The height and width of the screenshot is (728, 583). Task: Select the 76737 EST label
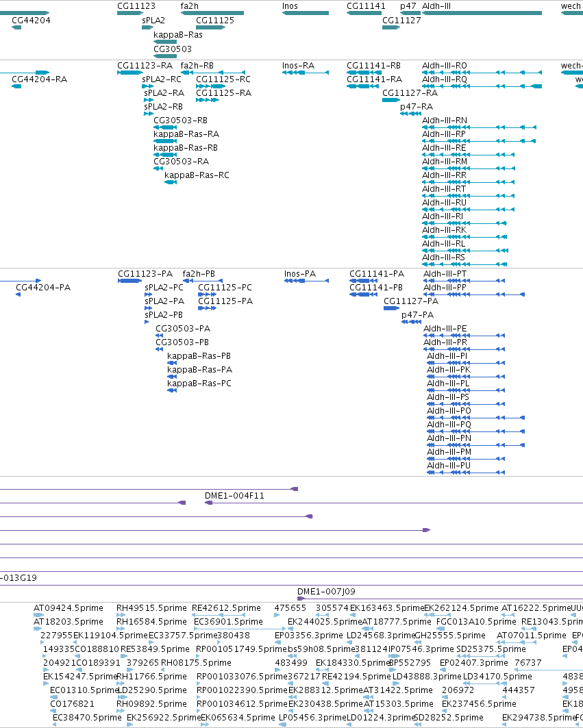coord(528,662)
